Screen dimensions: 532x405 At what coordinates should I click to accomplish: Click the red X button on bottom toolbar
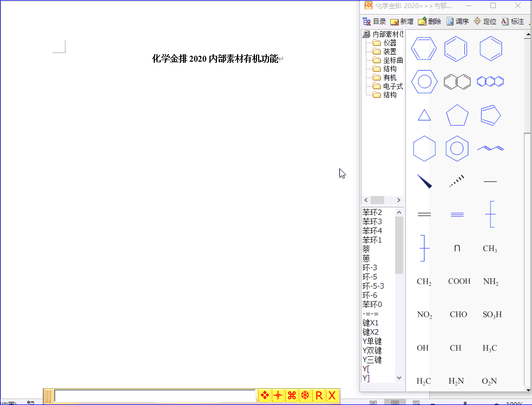(x=332, y=395)
